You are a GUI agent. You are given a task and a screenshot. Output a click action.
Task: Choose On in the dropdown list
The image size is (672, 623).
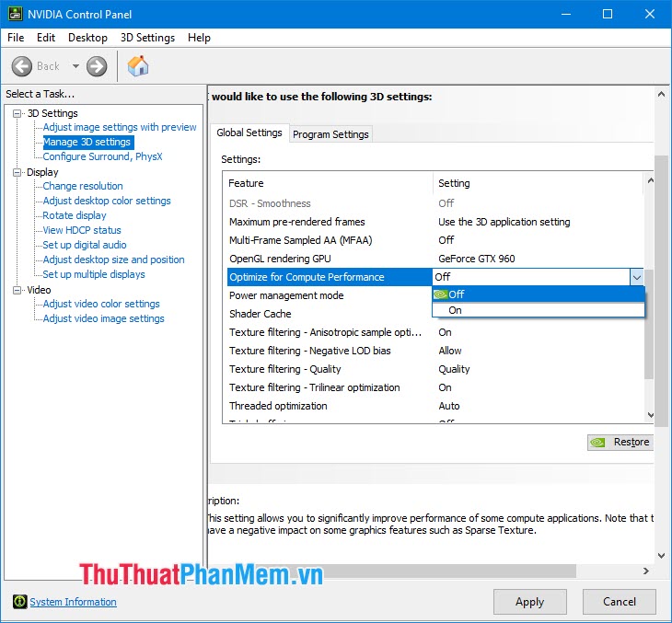pos(539,310)
